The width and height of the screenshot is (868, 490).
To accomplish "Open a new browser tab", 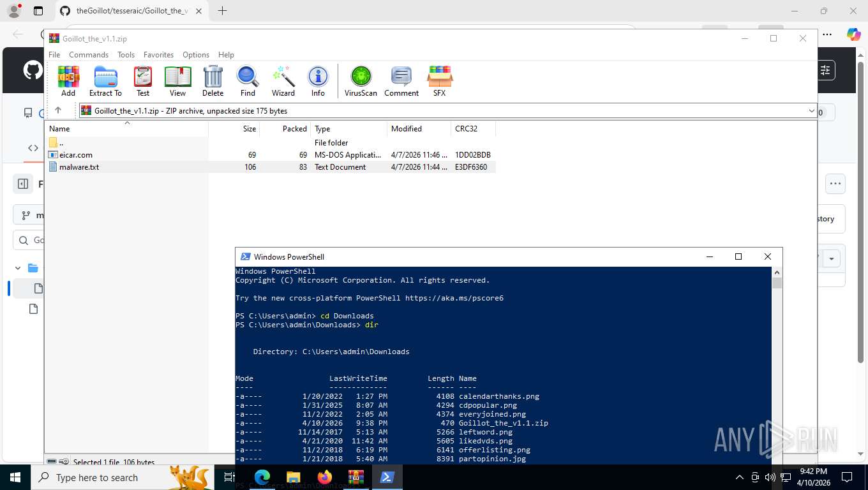I will (x=222, y=11).
